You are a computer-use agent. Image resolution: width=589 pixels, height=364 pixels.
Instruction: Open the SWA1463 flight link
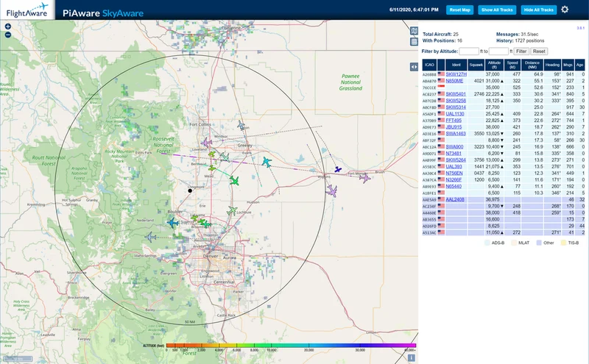[x=456, y=134]
